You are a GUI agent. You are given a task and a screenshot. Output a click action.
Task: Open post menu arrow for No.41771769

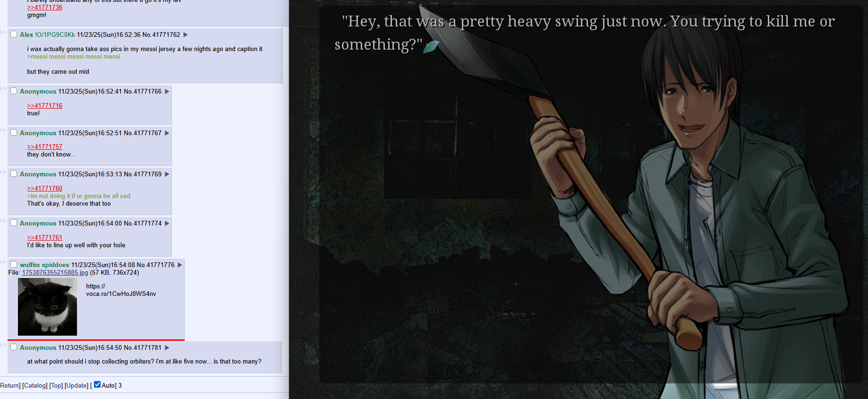pos(167,174)
